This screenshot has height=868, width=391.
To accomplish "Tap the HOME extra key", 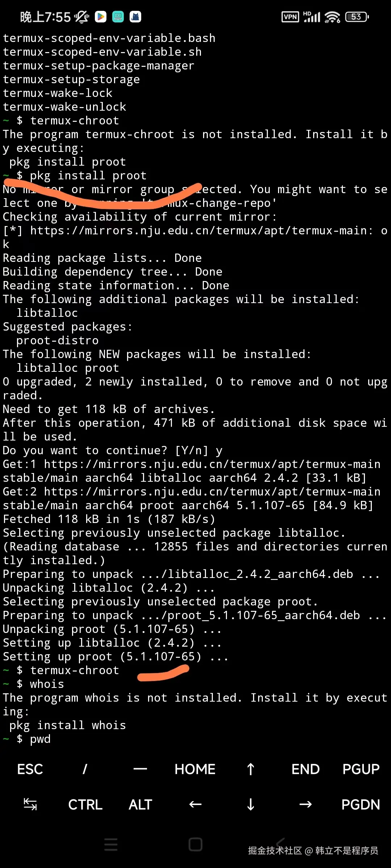I will coord(195,769).
